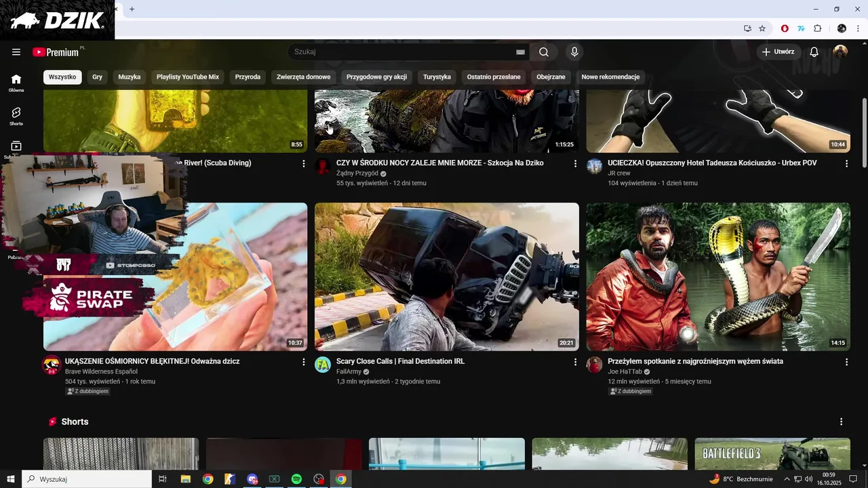
Task: Open options for UKĄSZENIE OŚMIORNICY video
Action: [303, 362]
